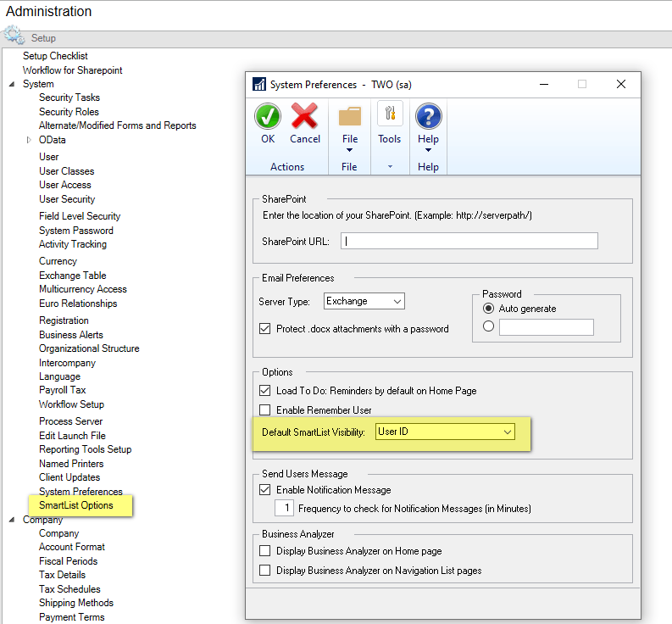Click the notification frequency minutes field
Screen dimensions: 672x624
point(285,508)
